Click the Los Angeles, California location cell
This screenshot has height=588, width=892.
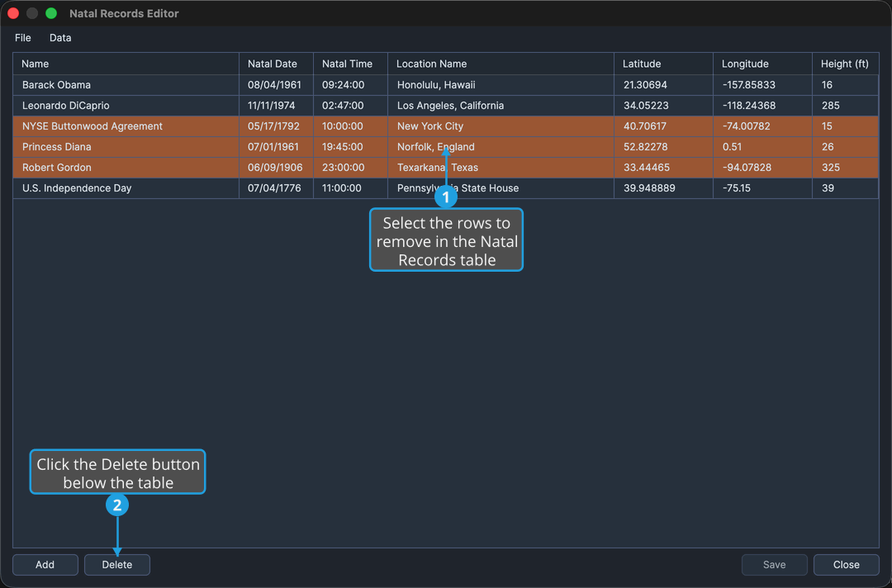tap(501, 105)
